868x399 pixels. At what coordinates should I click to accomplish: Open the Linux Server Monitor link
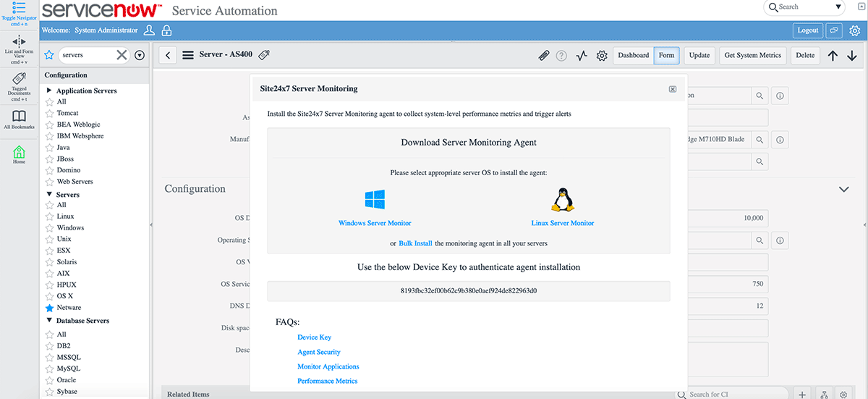(x=563, y=223)
